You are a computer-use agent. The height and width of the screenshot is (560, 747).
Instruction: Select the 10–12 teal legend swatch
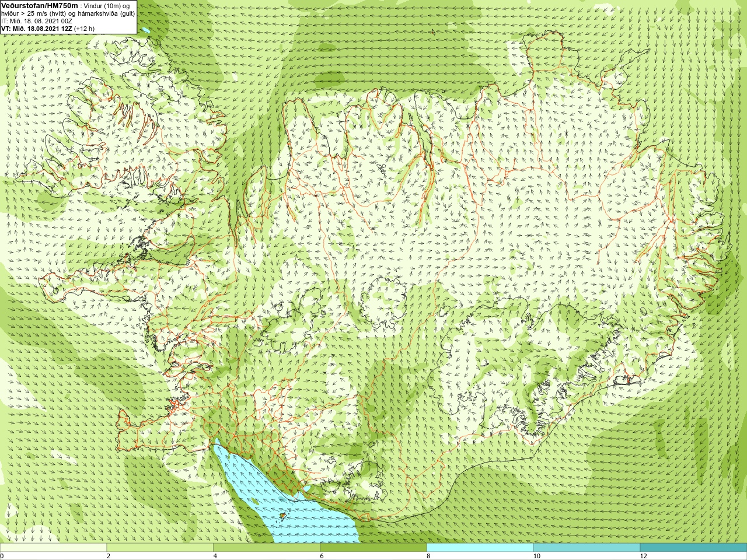coord(587,548)
